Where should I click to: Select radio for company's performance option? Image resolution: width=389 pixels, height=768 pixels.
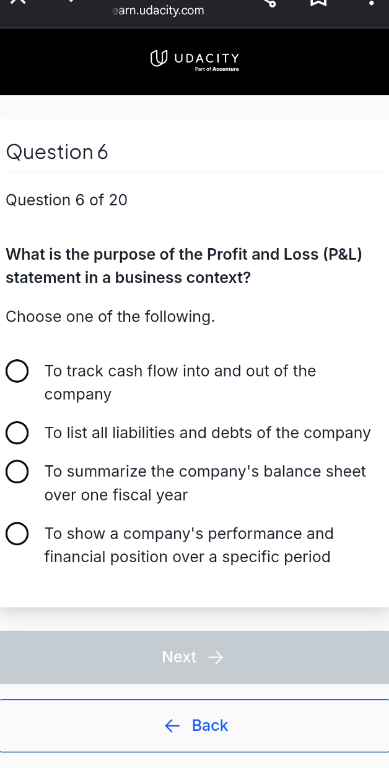tap(17, 534)
